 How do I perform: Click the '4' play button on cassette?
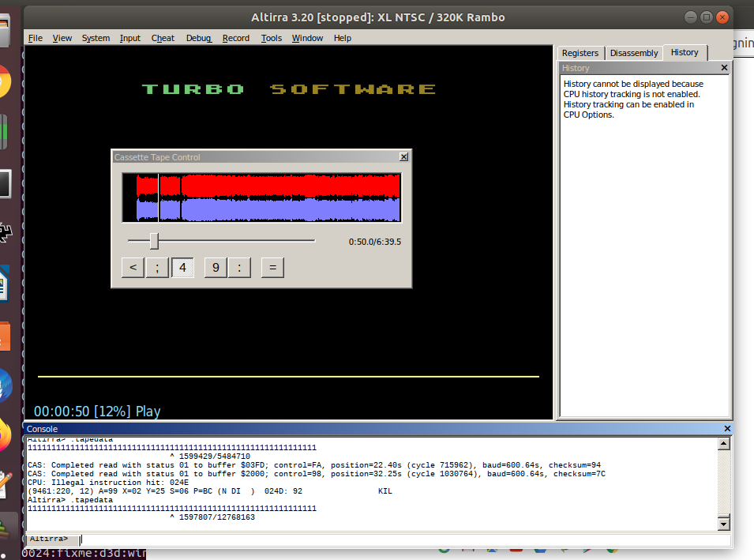tap(183, 268)
